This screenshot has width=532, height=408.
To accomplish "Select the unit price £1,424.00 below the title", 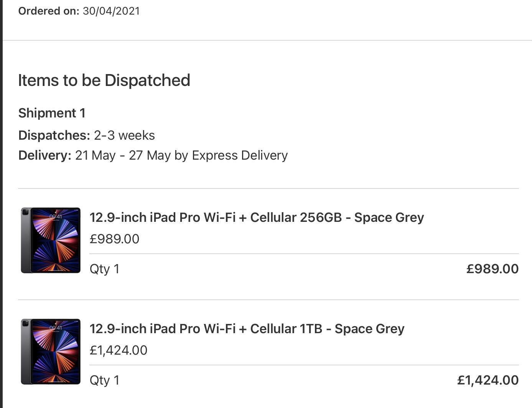I will pyautogui.click(x=119, y=350).
